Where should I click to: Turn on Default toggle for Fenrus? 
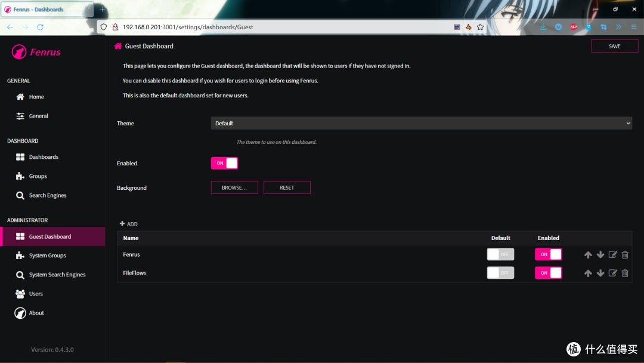pyautogui.click(x=500, y=254)
